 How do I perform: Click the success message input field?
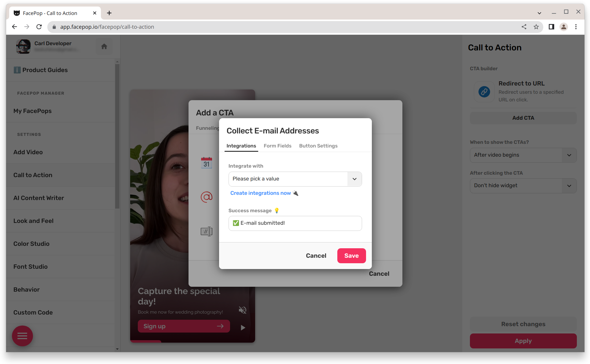[295, 222]
